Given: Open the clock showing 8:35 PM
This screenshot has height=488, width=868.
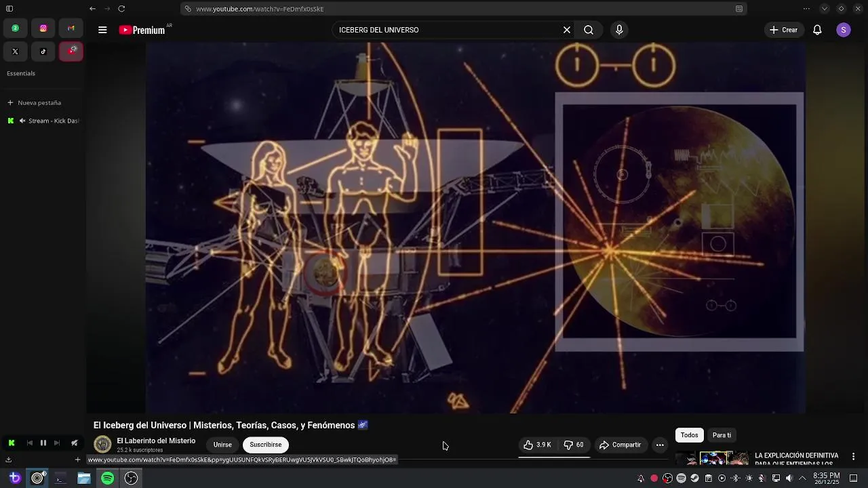Looking at the screenshot, I should pyautogui.click(x=826, y=479).
